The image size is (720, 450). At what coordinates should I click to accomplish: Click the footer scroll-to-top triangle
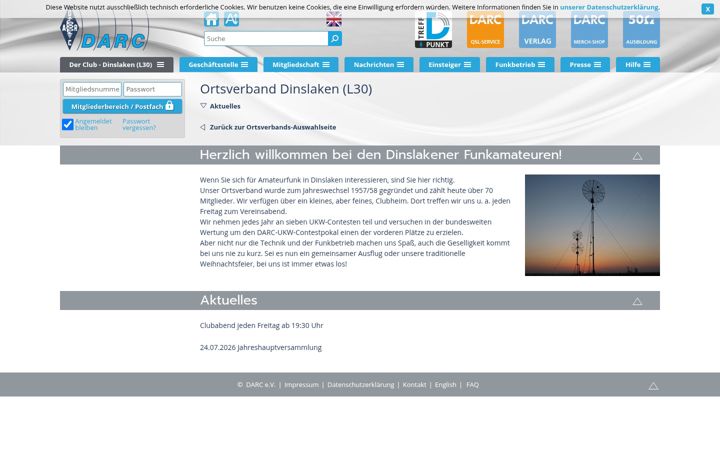tap(653, 386)
